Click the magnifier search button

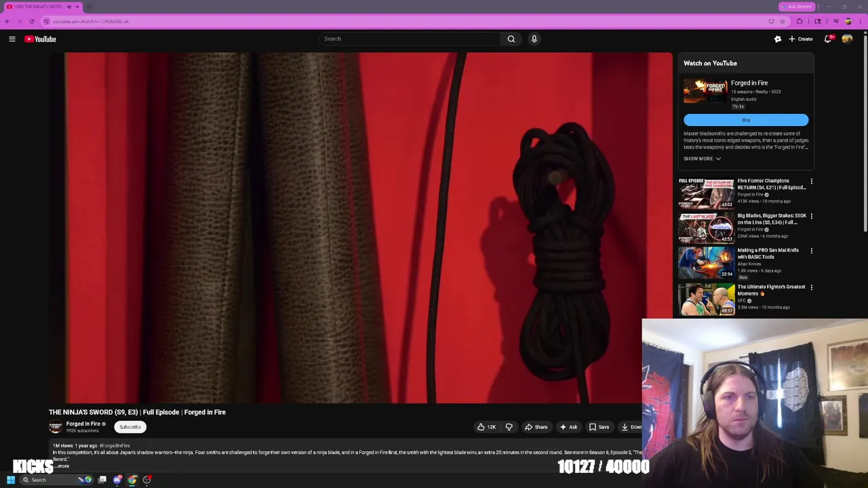511,39
